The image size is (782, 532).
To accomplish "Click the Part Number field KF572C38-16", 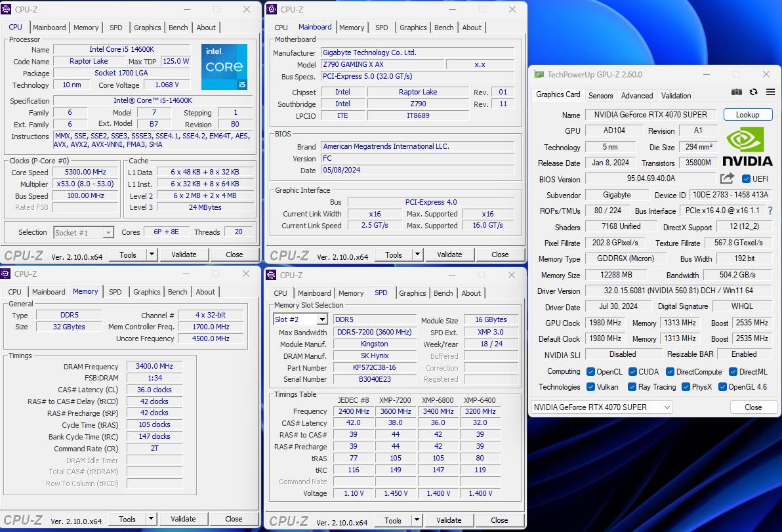I will point(374,368).
